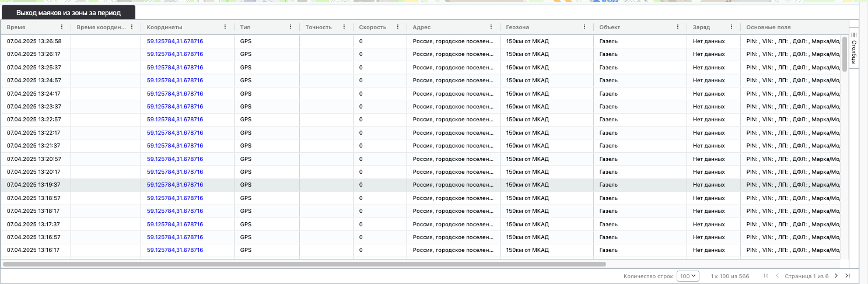This screenshot has height=284, width=868.
Task: Sort by Скорость column header
Action: coord(372,27)
